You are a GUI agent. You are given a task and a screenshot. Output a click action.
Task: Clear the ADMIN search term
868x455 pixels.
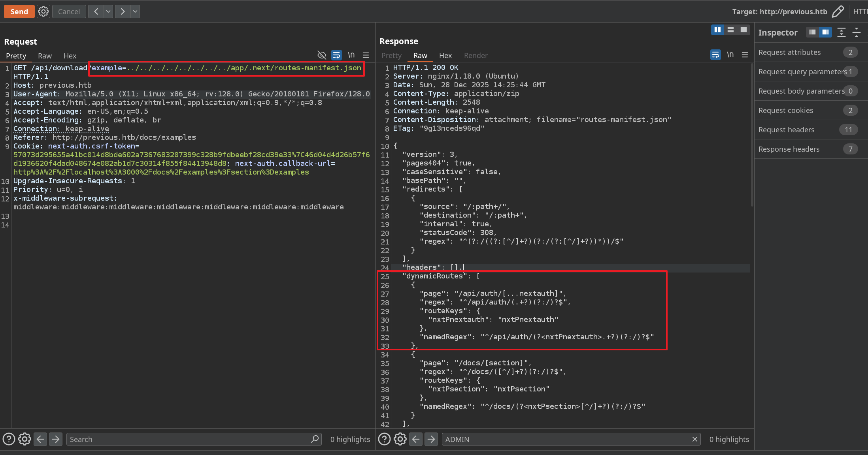click(x=694, y=439)
